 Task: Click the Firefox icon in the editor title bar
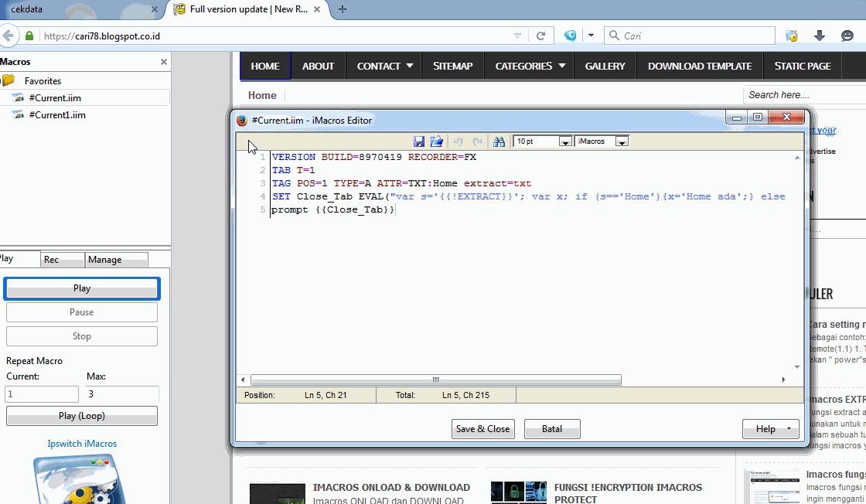pos(242,121)
